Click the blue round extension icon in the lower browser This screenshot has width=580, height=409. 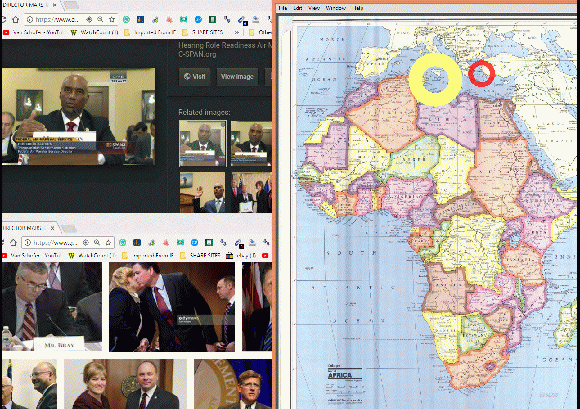195,243
